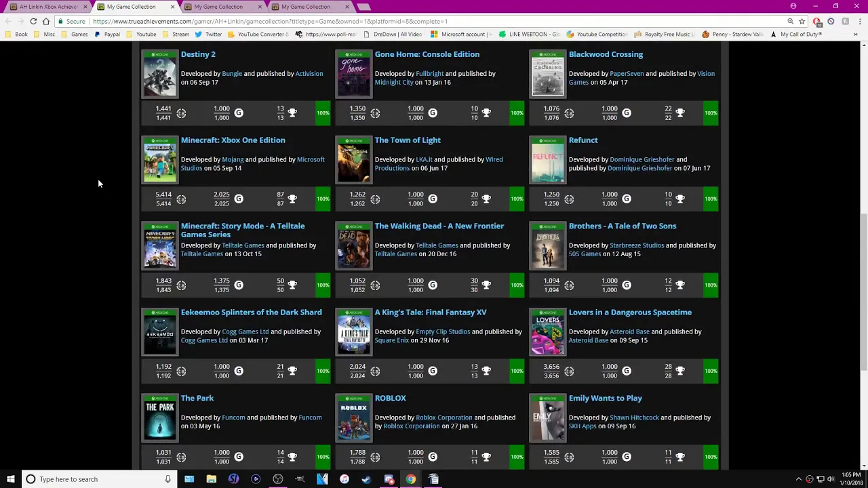This screenshot has height=488, width=868.
Task: Open the Square Enix publisher link
Action: pyautogui.click(x=392, y=340)
